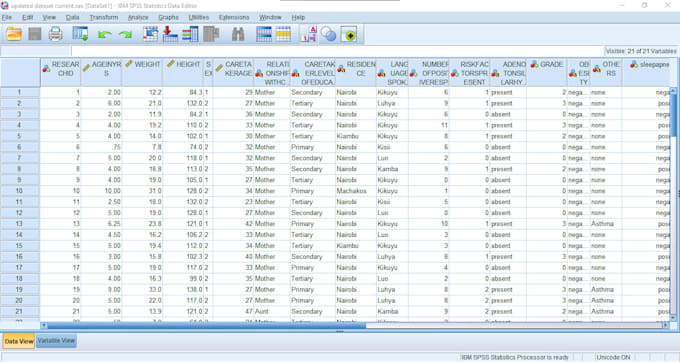This screenshot has width=680, height=362.
Task: Switch to the Variable View tab
Action: [x=56, y=341]
